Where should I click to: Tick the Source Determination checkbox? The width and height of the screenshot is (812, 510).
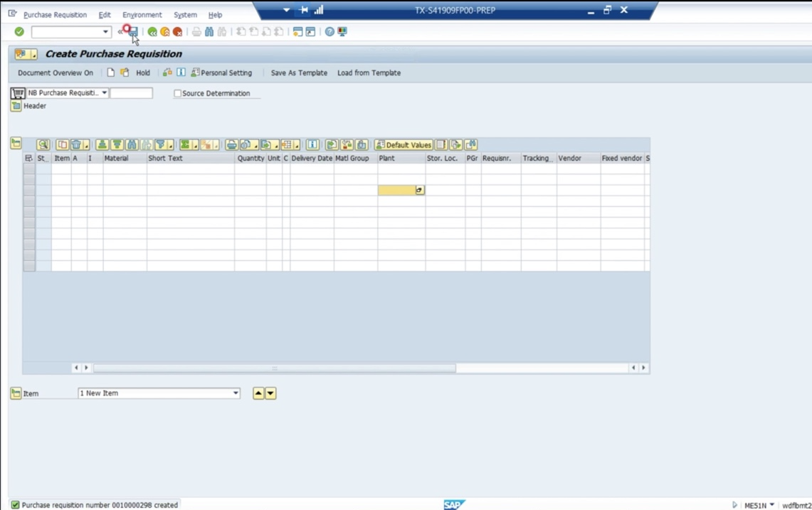coord(178,93)
